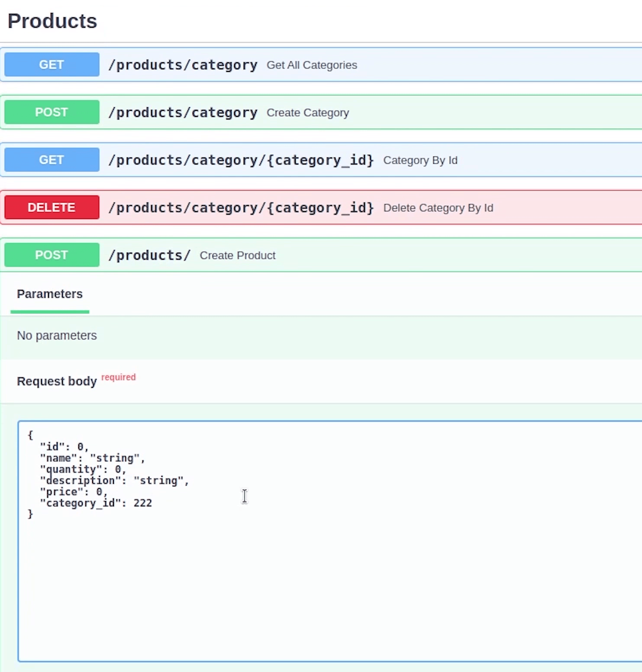Click the Create Product summary text

(x=237, y=255)
